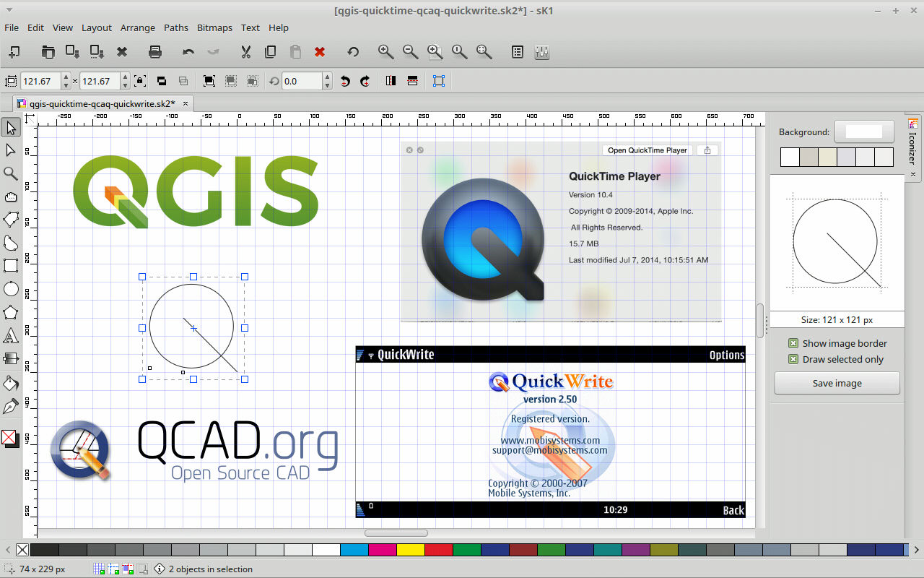924x578 pixels.
Task: Select the Ellipse drawing tool
Action: click(x=11, y=289)
